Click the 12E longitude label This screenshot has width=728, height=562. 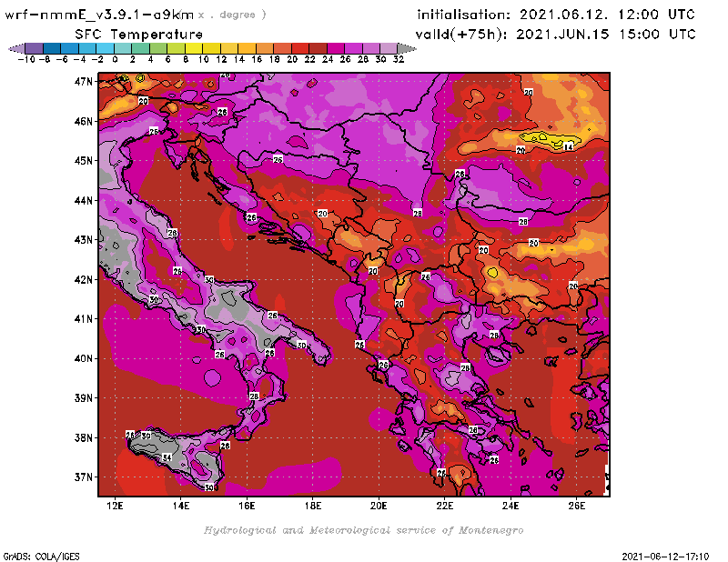click(115, 506)
